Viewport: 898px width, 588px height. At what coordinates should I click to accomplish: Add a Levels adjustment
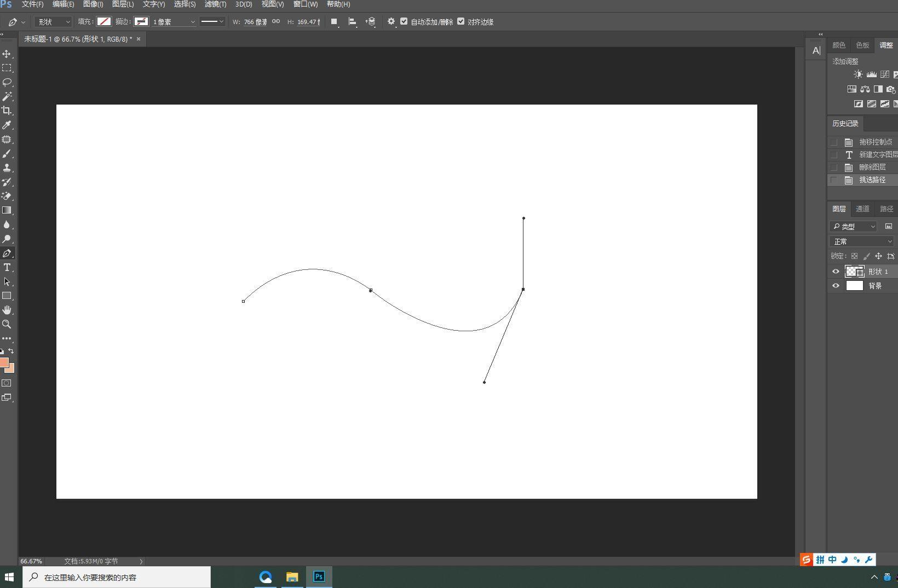871,74
